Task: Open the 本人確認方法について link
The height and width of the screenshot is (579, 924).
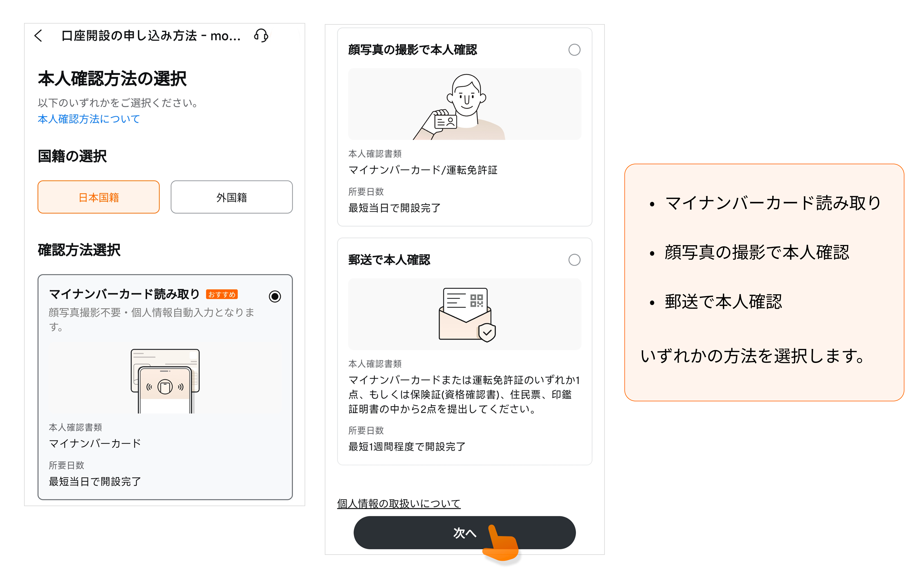Action: (89, 119)
